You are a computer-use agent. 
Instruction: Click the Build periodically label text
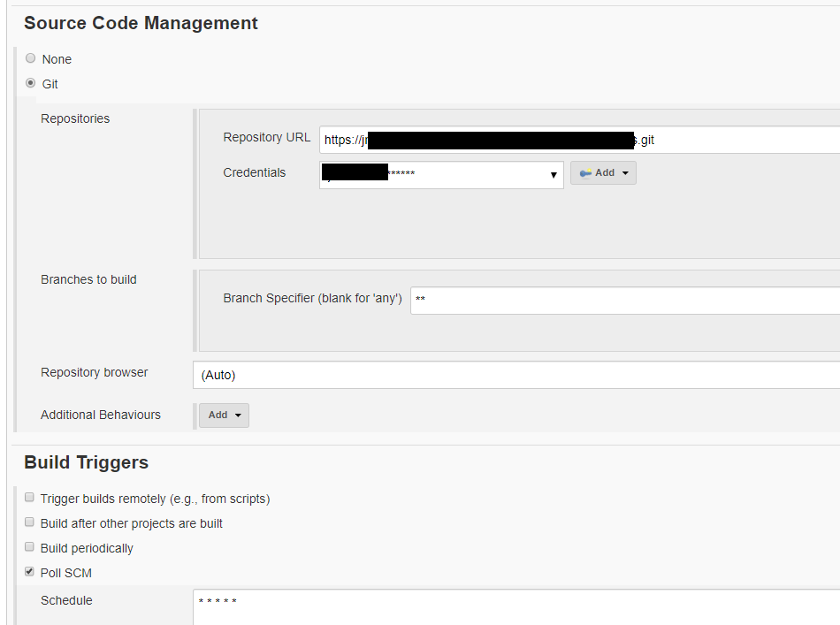point(87,548)
